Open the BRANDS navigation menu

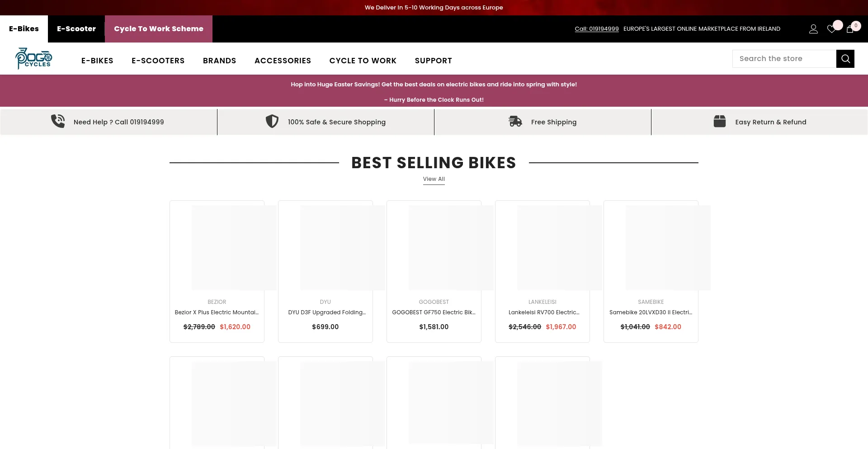coord(220,61)
